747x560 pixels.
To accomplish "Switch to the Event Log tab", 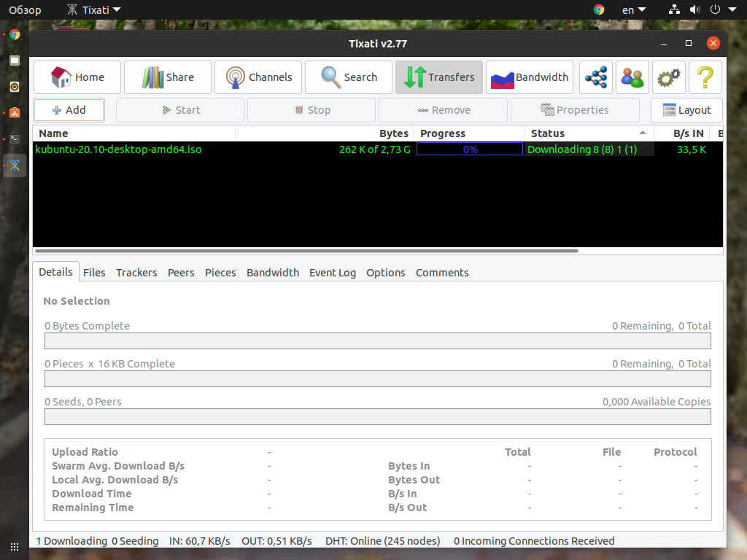I will pyautogui.click(x=333, y=273).
